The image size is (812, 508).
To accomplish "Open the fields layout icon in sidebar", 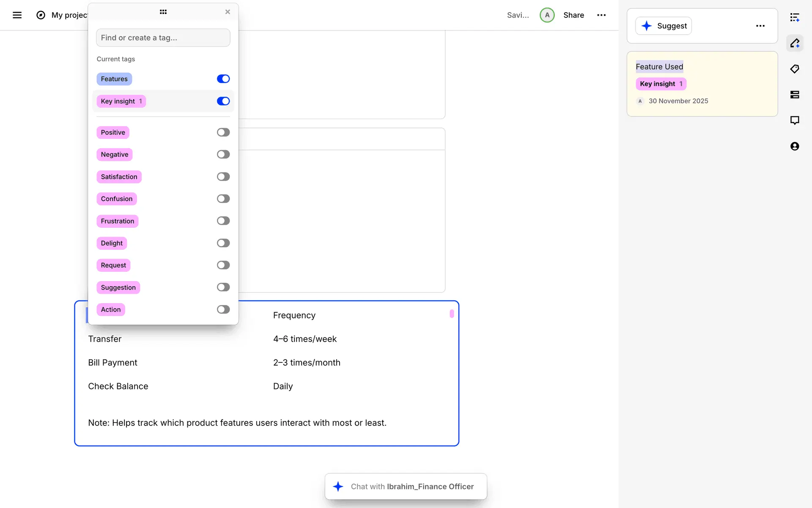I will [x=795, y=95].
